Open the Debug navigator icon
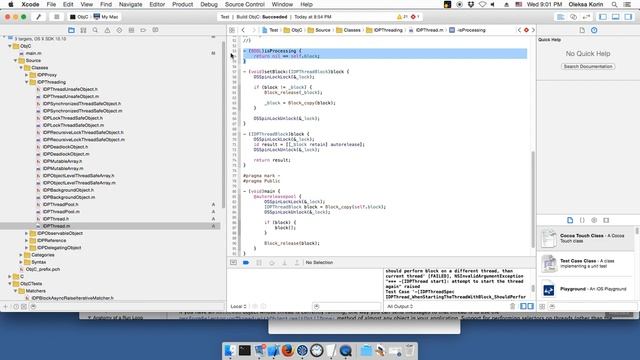This screenshot has width=640, height=360. (x=131, y=30)
